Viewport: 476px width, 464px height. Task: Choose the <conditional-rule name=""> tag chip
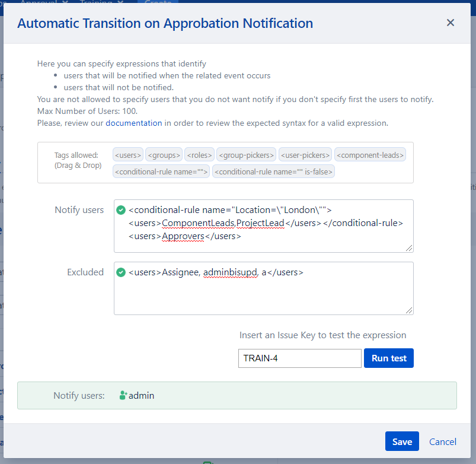(x=161, y=172)
